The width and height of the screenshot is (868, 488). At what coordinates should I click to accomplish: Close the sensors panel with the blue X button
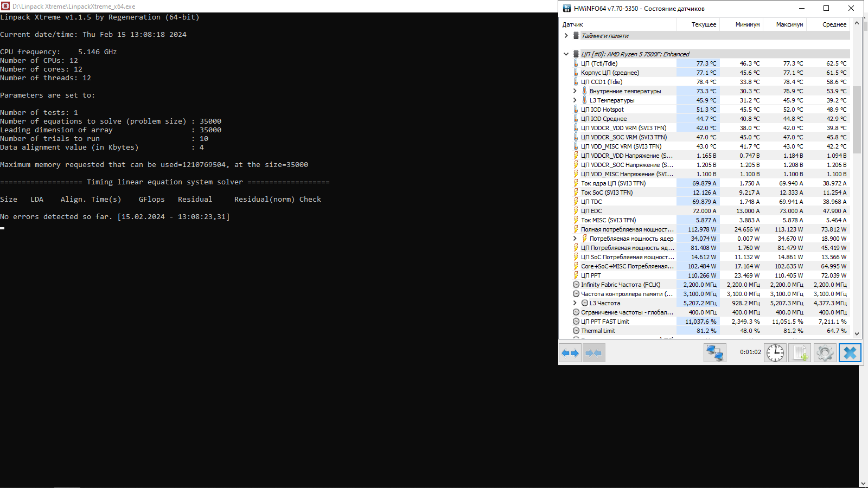(850, 353)
